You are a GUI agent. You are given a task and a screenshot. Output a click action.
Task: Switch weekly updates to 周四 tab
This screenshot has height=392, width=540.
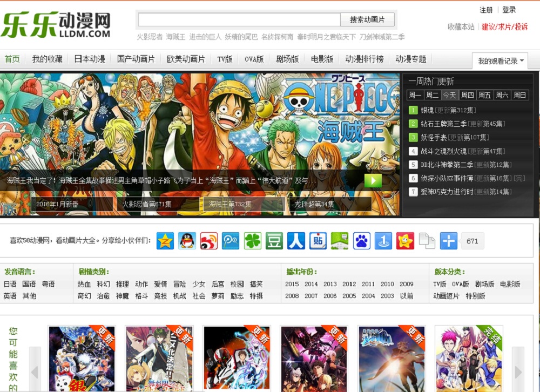coord(467,95)
